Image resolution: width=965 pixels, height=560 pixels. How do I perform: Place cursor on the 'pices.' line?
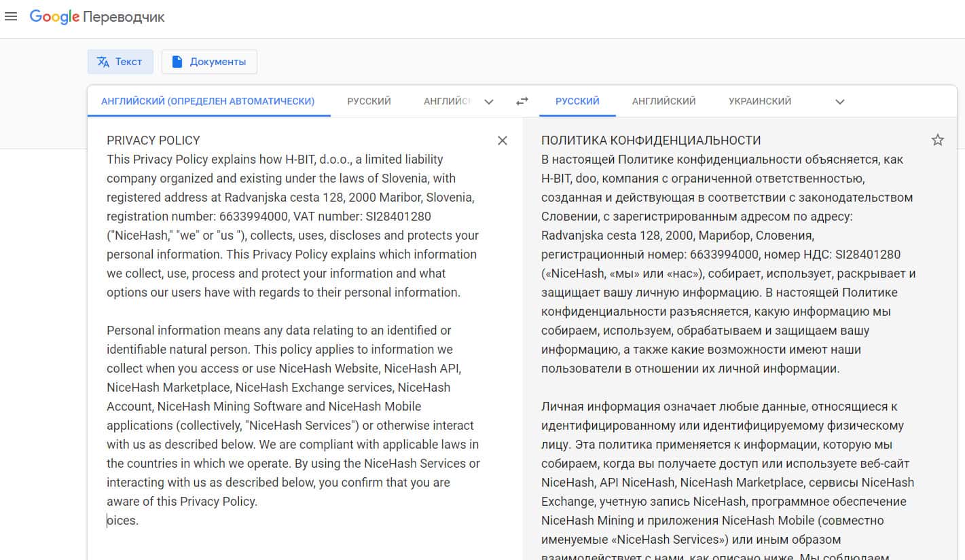[x=123, y=521]
